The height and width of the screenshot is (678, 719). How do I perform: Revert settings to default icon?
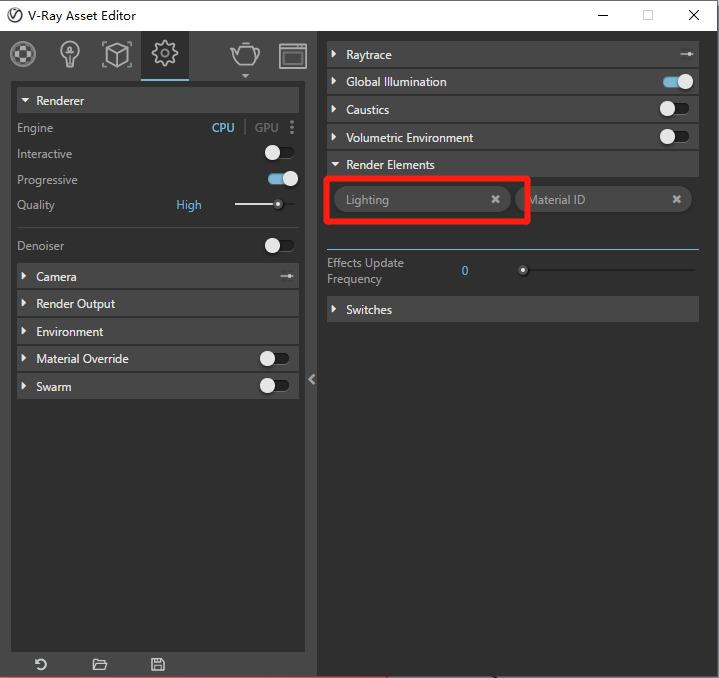41,664
